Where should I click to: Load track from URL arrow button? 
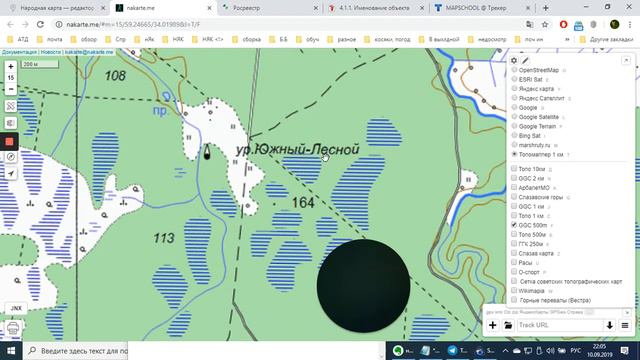(610, 325)
